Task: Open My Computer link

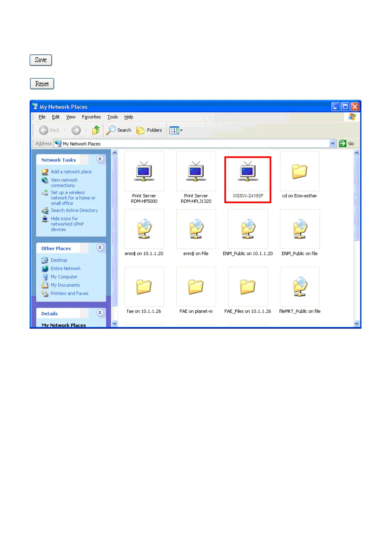Action: [64, 277]
